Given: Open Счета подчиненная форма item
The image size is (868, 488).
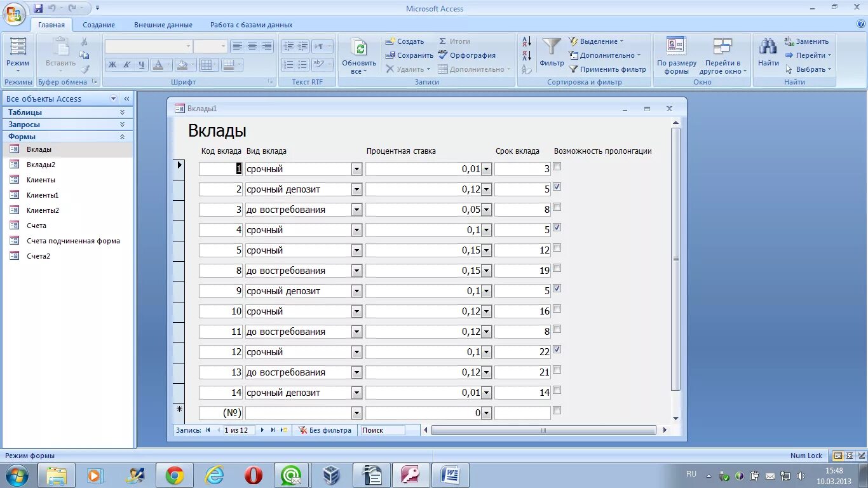Looking at the screenshot, I should [73, 241].
